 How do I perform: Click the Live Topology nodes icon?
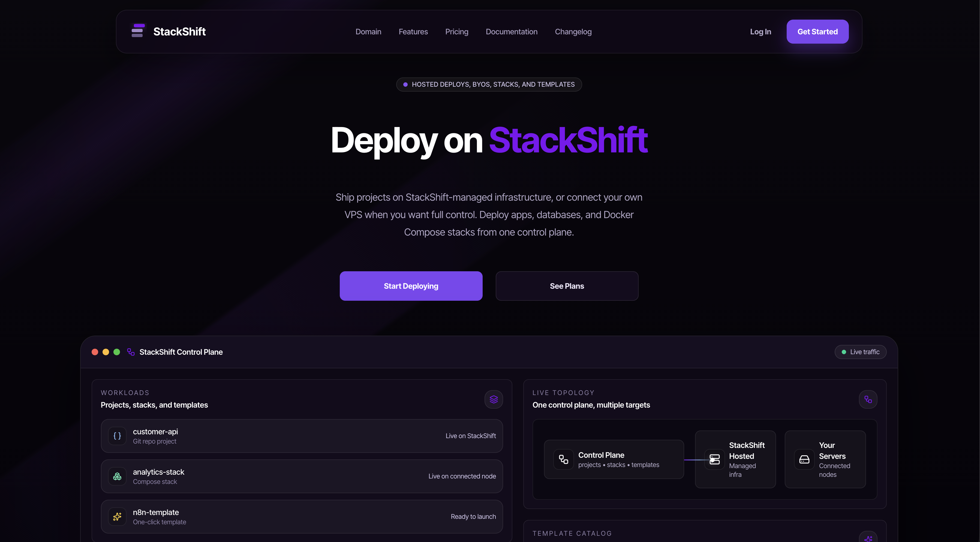pos(868,399)
